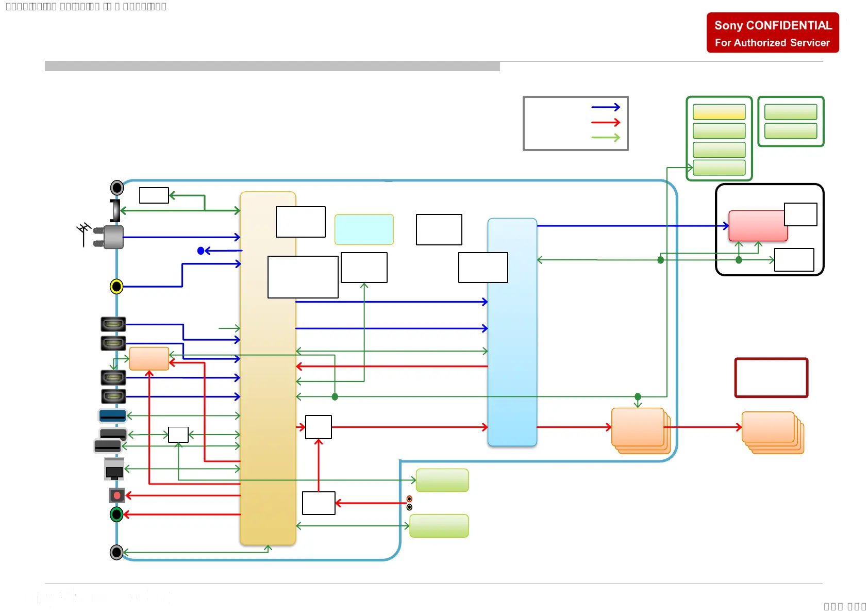
Task: Click the yellow composite video jack icon
Action: (116, 286)
